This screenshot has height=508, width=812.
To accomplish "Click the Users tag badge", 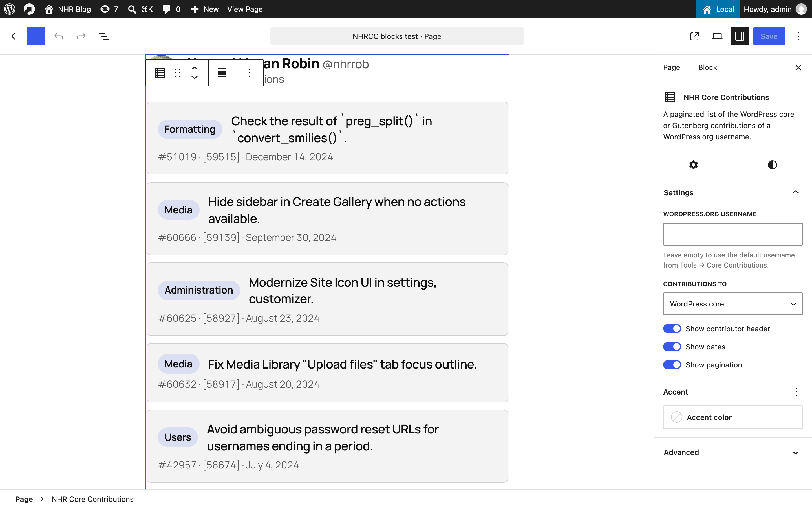I will point(178,437).
